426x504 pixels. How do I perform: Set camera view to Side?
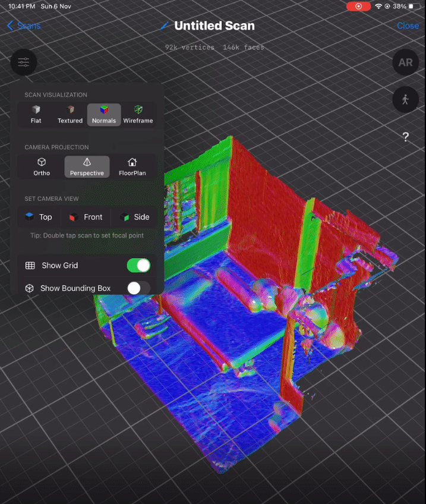[134, 217]
